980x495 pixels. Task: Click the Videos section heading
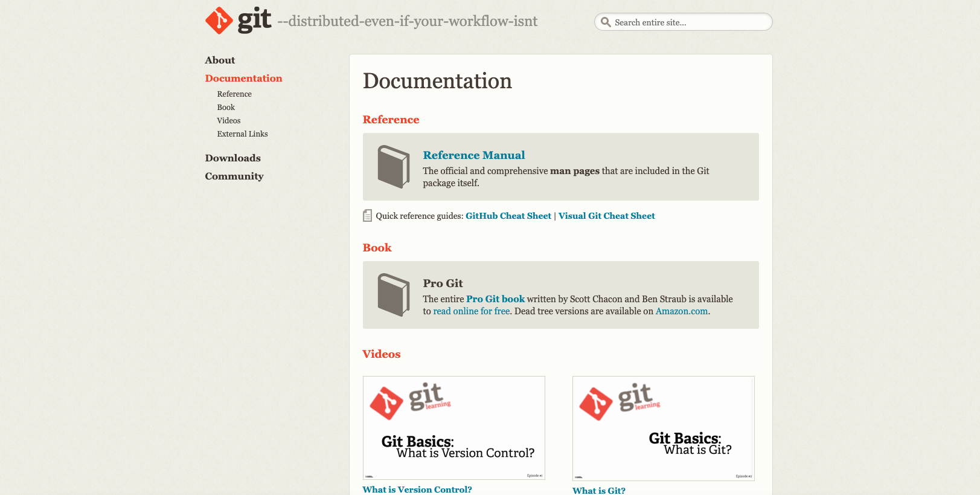[381, 354]
